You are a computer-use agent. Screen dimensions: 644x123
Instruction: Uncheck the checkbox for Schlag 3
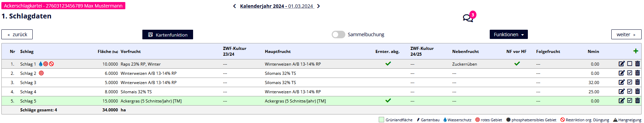click(x=629, y=82)
